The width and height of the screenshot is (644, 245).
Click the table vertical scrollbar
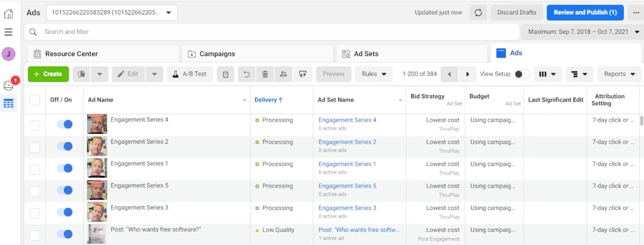[x=642, y=121]
